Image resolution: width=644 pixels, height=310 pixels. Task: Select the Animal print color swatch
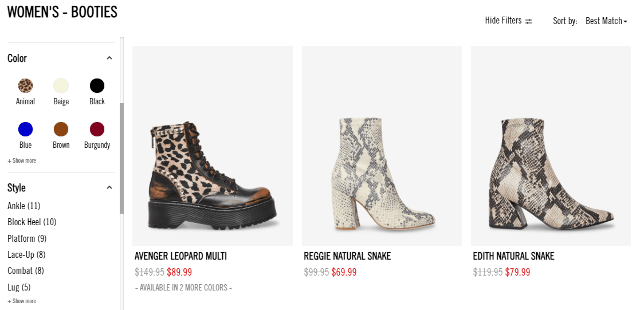point(25,86)
